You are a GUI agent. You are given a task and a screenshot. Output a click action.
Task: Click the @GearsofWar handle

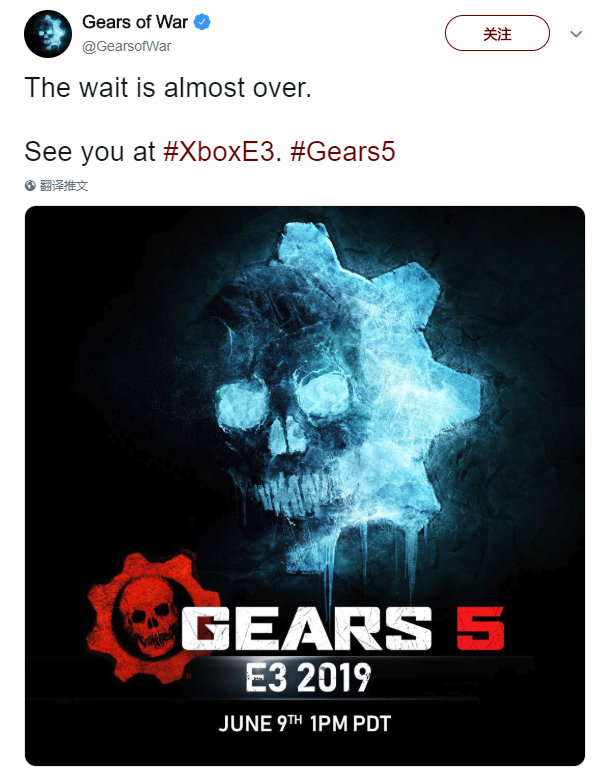coord(127,46)
